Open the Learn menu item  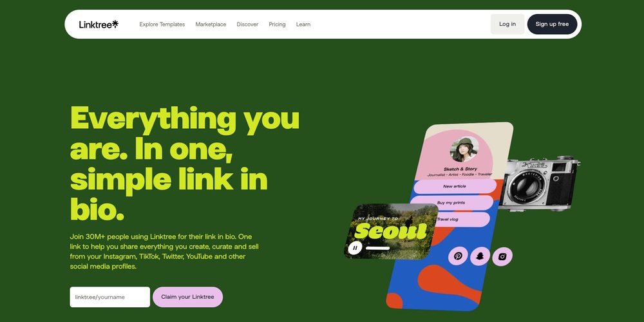point(303,24)
